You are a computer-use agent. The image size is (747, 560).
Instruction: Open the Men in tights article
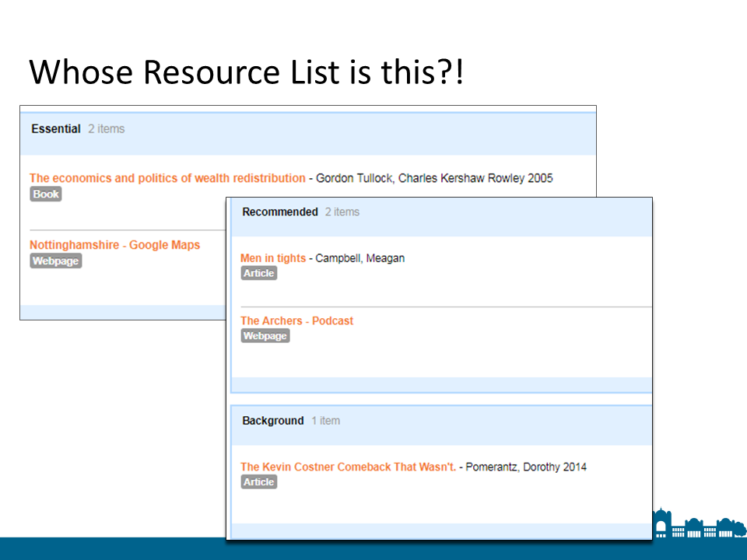(272, 258)
